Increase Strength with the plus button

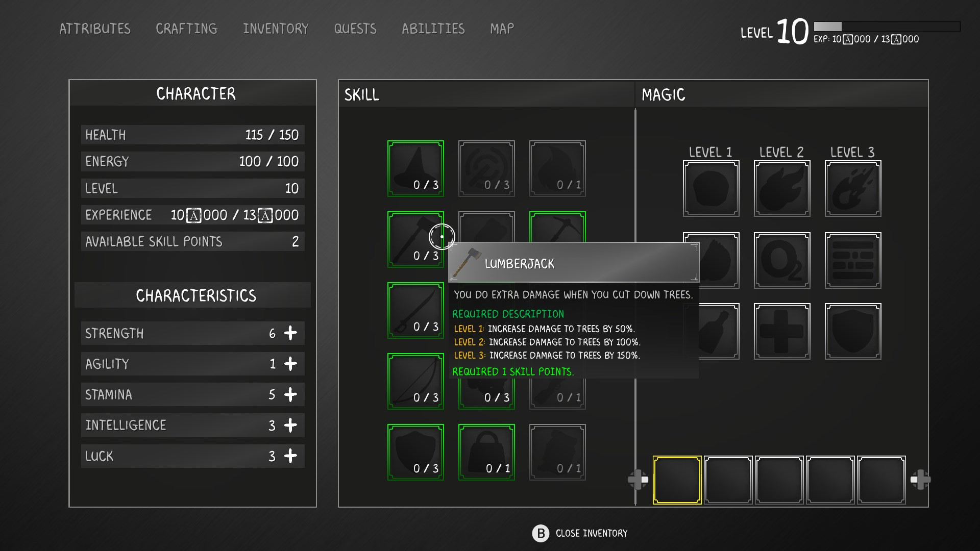coord(290,333)
